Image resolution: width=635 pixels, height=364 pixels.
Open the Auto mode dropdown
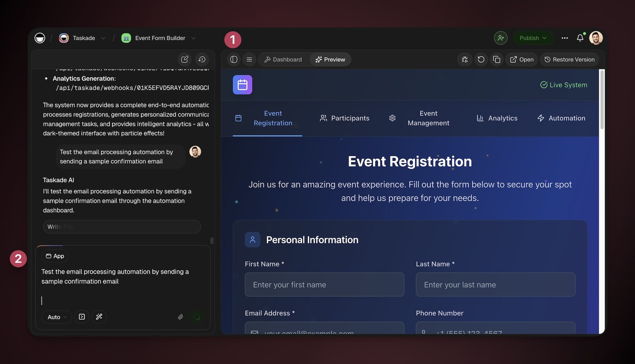(57, 317)
